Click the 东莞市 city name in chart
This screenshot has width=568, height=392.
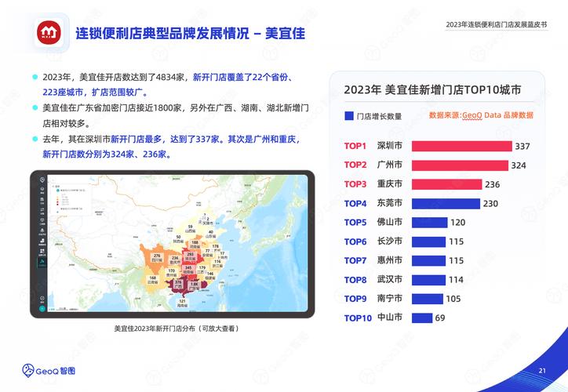pos(390,203)
